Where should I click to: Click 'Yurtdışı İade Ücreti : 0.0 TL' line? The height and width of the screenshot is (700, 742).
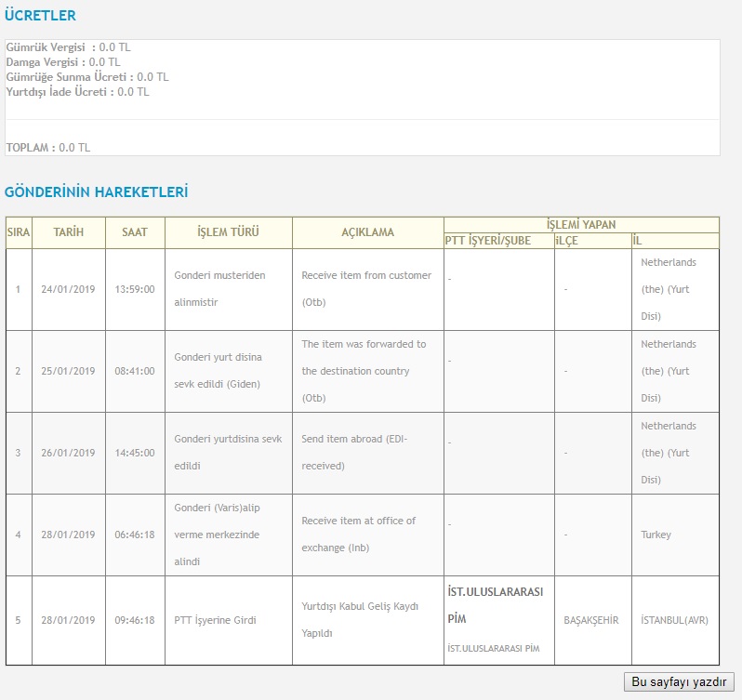pyautogui.click(x=77, y=92)
